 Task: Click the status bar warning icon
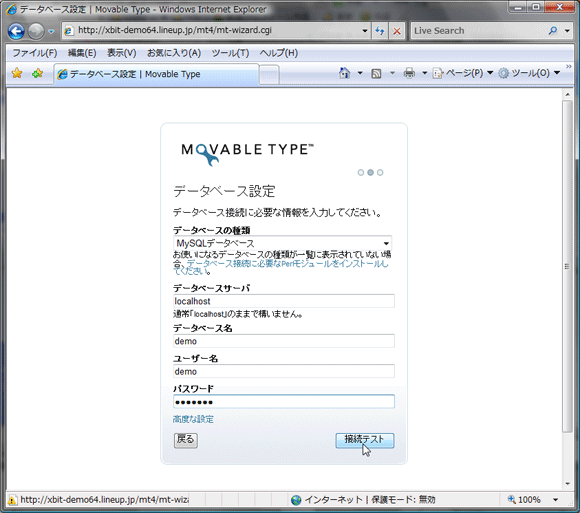12,500
